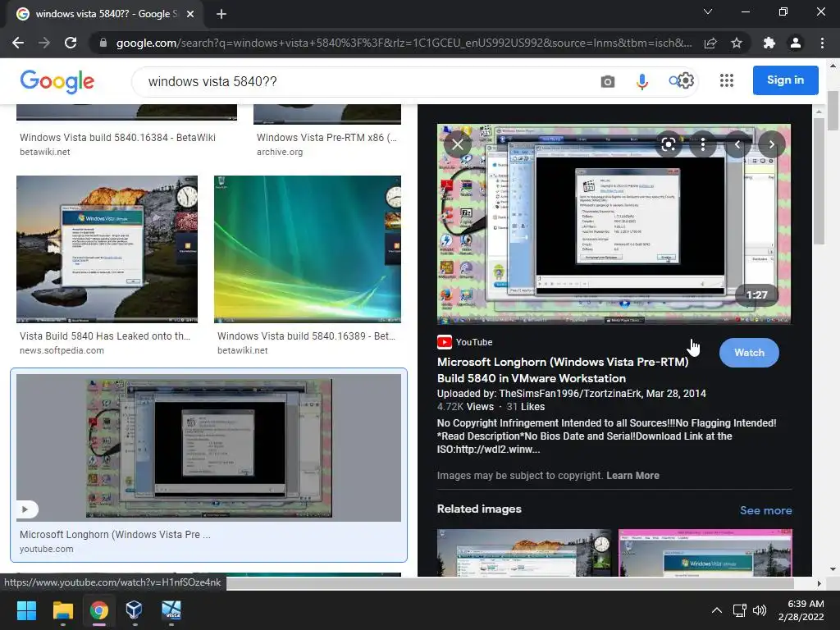Viewport: 840px width, 630px height.
Task: Open the Windows Start menu
Action: (x=26, y=610)
